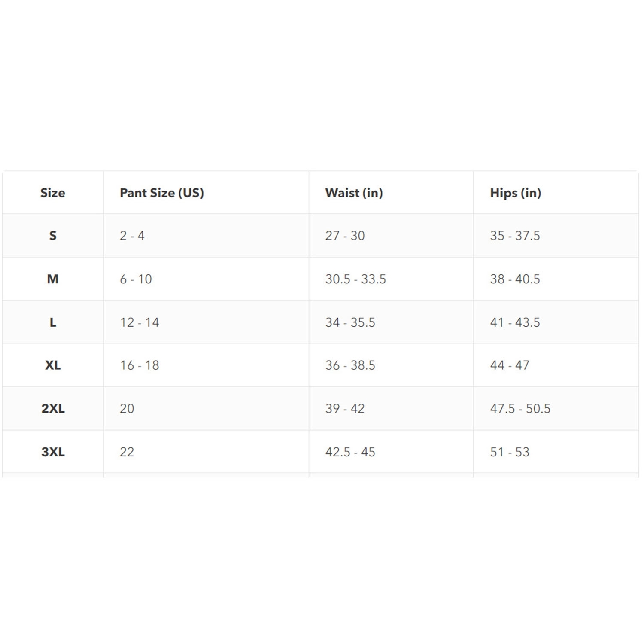The height and width of the screenshot is (644, 644).
Task: Click hips 51 - 53 cell
Action: [510, 452]
